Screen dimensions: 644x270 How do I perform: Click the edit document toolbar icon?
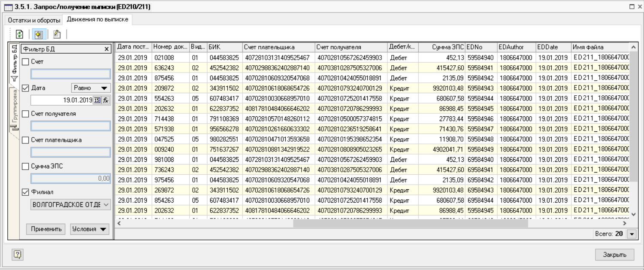click(56, 34)
